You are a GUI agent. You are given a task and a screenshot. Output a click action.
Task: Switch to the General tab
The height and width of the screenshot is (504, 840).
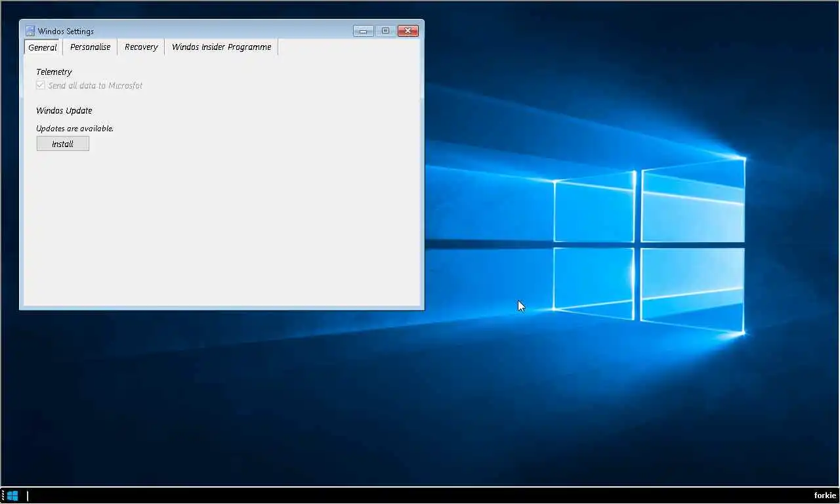click(x=43, y=47)
